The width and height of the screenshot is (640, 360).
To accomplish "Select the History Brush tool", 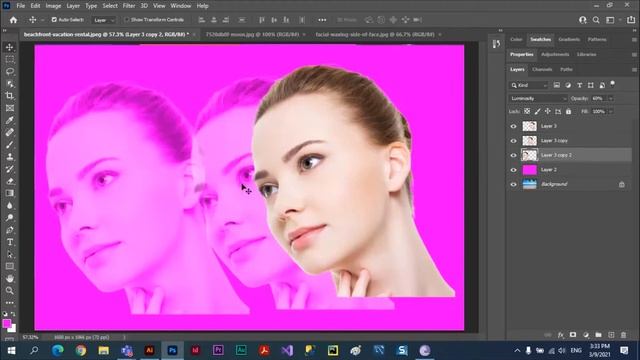I will 9,169.
